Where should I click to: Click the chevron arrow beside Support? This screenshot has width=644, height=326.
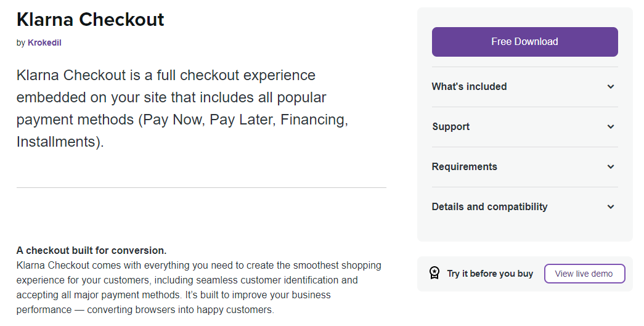click(611, 127)
